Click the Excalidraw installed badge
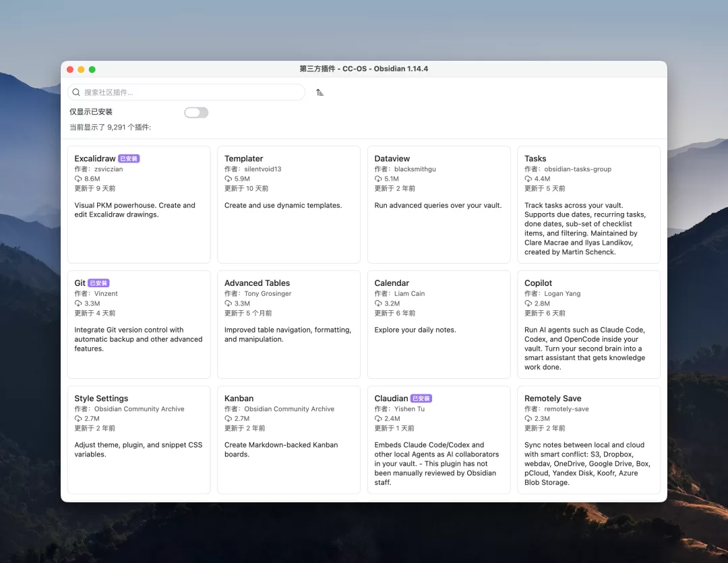Viewport: 728px width, 563px height. coord(129,159)
